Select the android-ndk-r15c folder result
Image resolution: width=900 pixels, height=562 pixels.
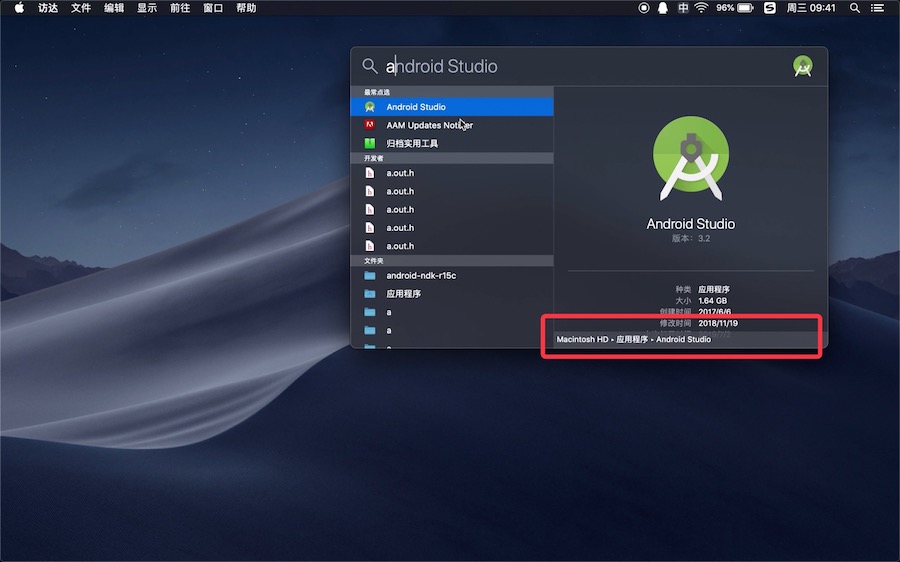point(452,276)
